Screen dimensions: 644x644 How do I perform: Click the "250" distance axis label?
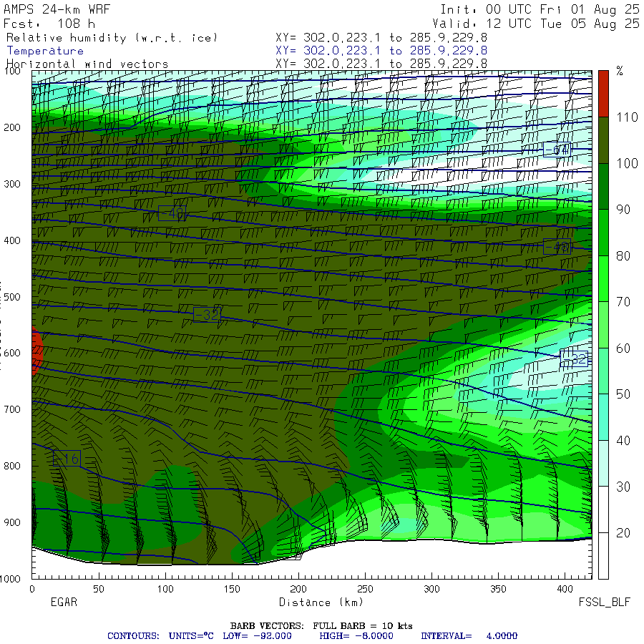click(x=365, y=590)
